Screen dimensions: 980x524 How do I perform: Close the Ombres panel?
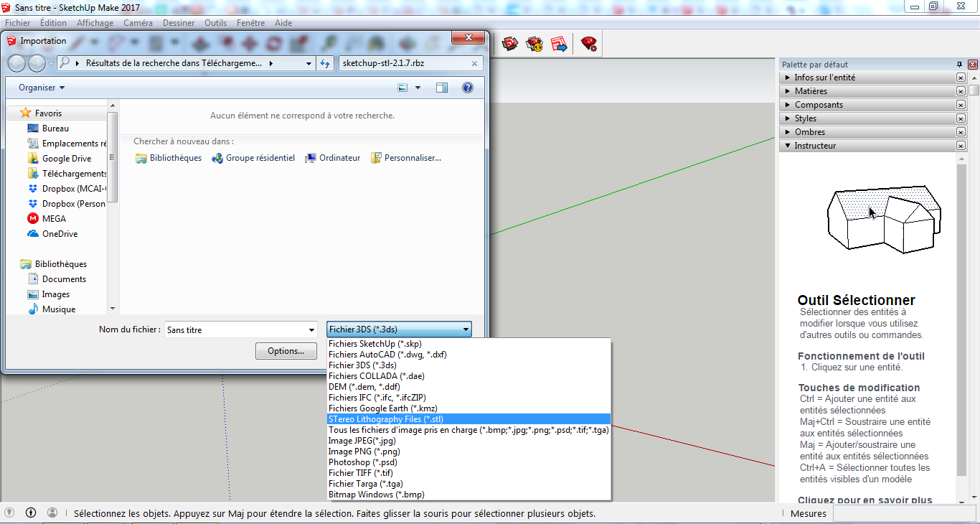click(961, 132)
